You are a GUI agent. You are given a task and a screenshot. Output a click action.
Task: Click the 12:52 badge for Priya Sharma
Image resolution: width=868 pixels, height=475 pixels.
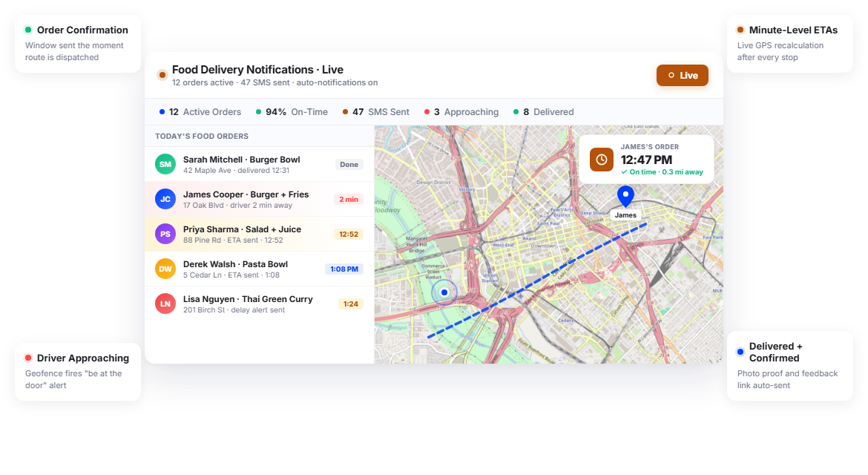click(348, 235)
